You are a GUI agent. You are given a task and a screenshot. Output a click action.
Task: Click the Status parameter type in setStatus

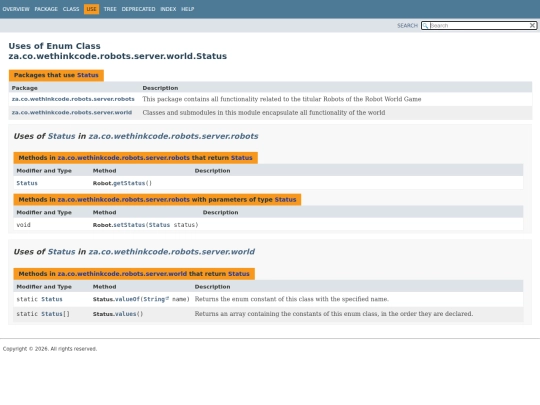pos(159,225)
